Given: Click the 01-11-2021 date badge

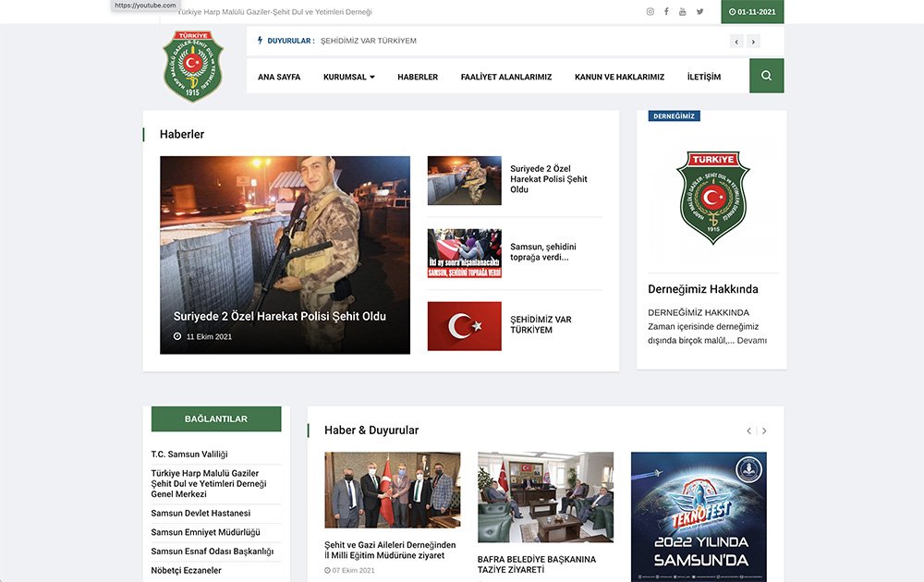Looking at the screenshot, I should [x=752, y=12].
